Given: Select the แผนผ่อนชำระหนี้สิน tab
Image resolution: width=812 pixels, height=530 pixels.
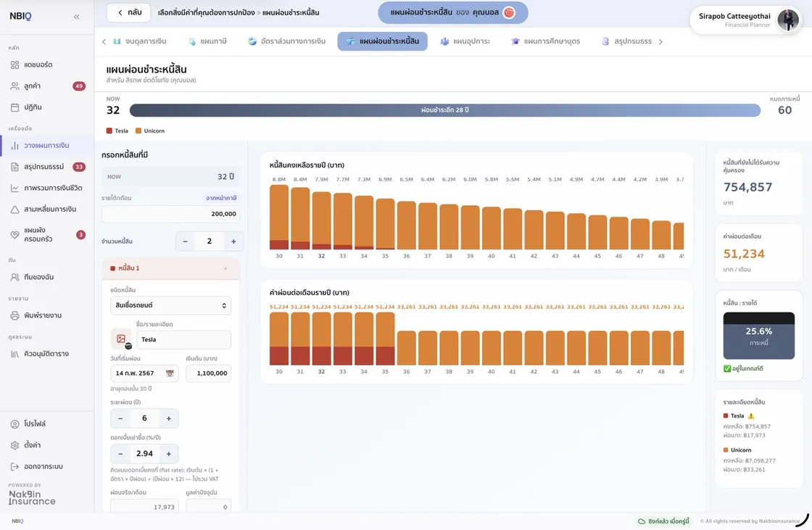Looking at the screenshot, I should (x=382, y=41).
